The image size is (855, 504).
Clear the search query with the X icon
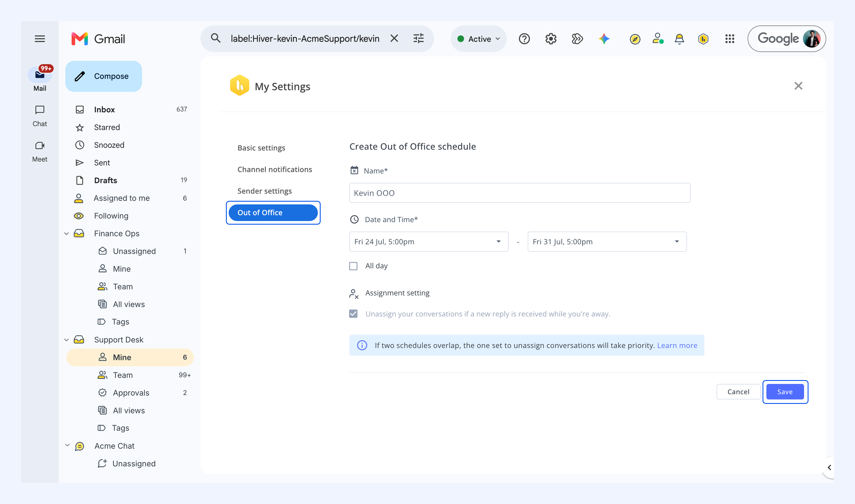394,38
